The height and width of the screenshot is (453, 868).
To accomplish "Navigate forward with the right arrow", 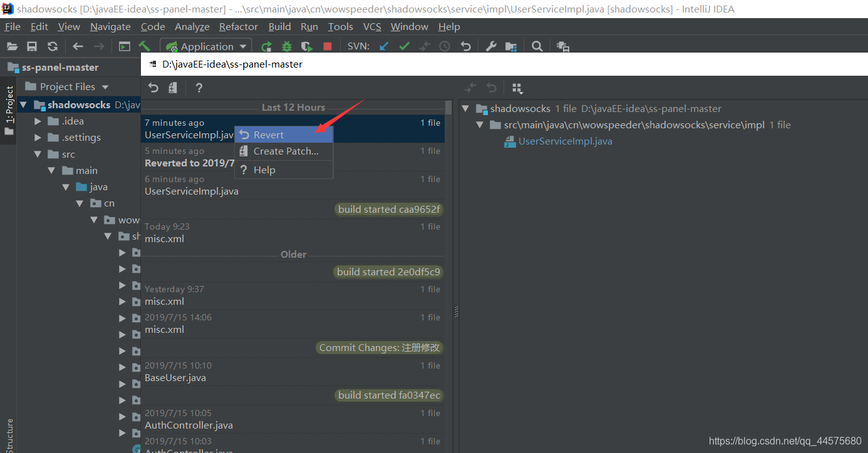I will [x=99, y=46].
